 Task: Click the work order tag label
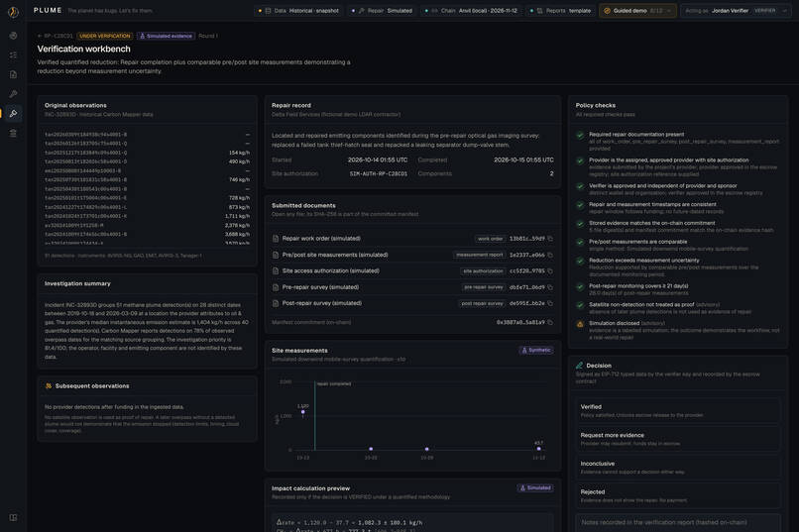point(490,239)
